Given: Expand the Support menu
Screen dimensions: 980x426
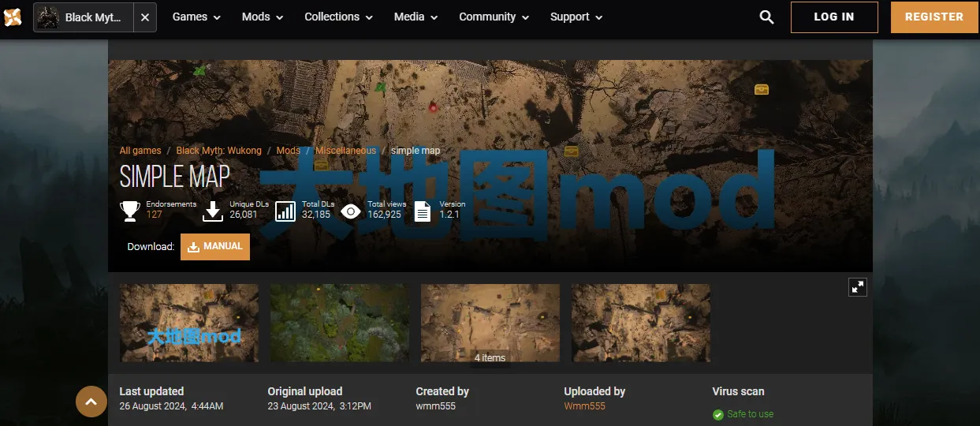Looking at the screenshot, I should tap(576, 17).
